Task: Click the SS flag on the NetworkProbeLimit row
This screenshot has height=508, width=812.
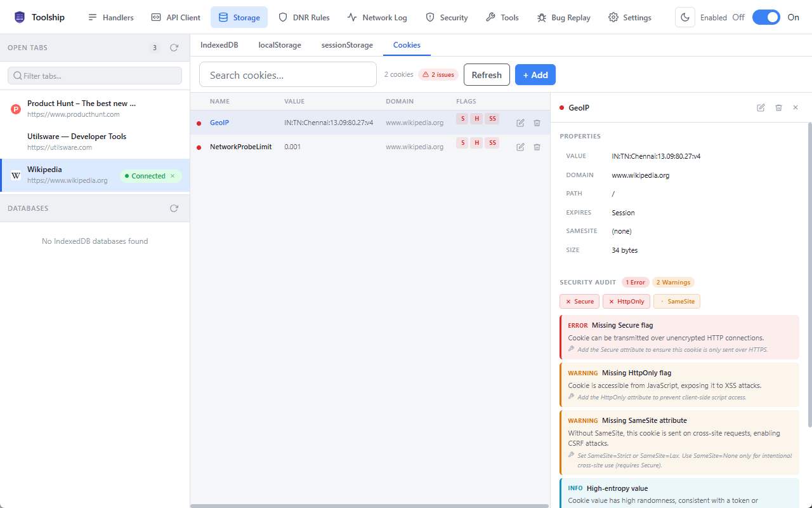Action: tap(492, 143)
